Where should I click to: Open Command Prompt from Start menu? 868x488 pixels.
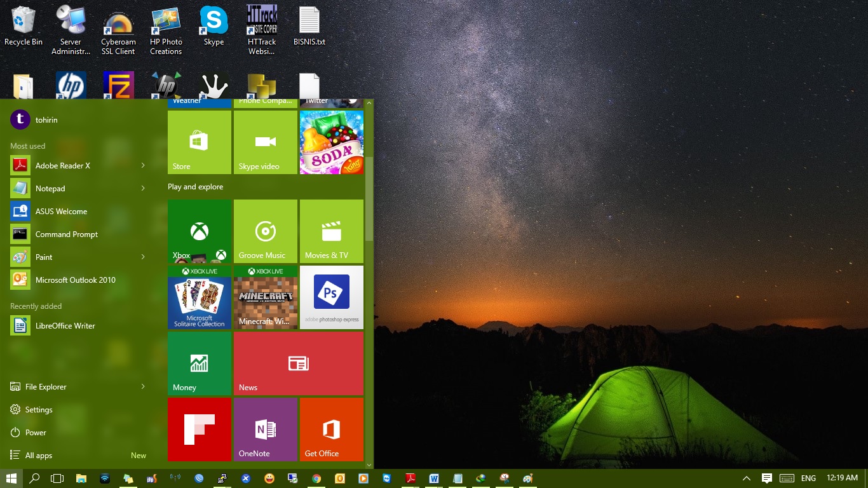coord(80,234)
